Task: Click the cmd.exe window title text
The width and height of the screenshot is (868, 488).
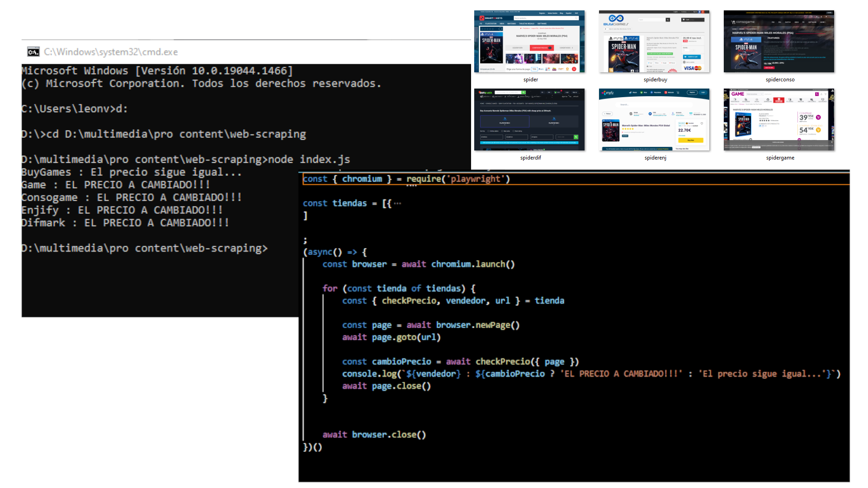Action: click(x=111, y=52)
